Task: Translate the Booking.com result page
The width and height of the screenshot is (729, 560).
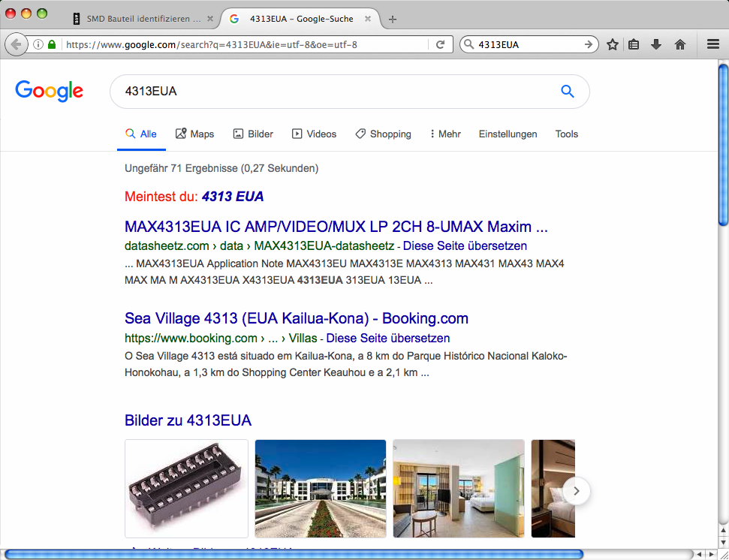Action: 388,338
